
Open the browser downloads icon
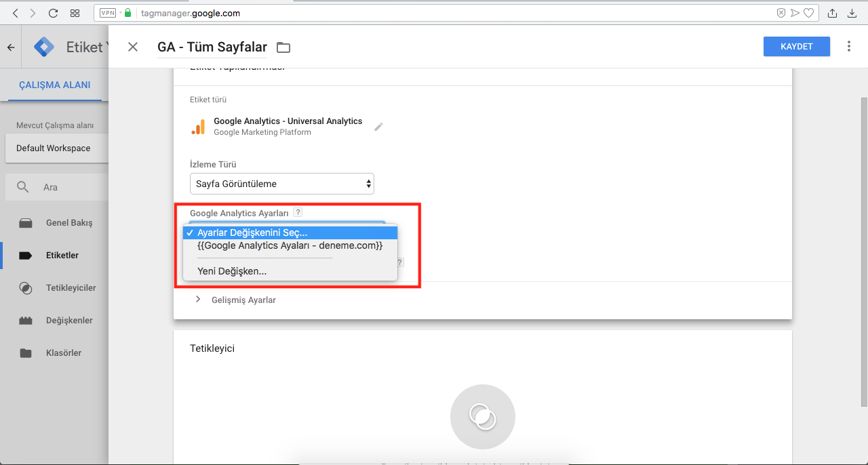point(852,13)
